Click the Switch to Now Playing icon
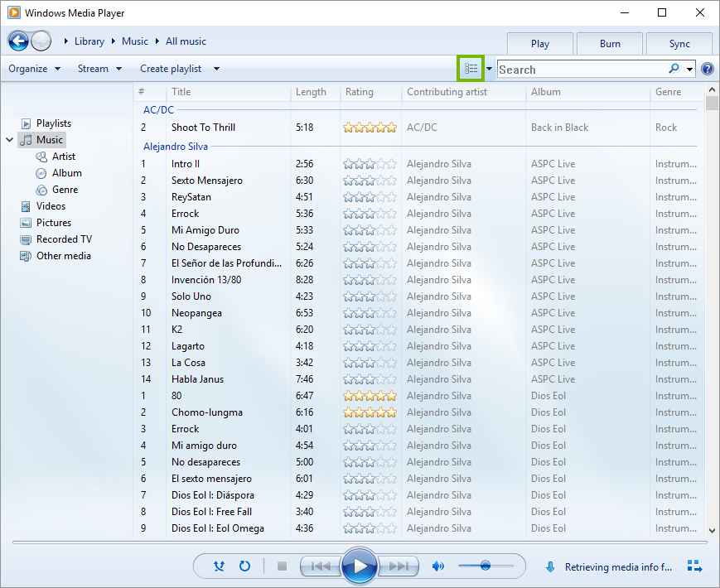The width and height of the screenshot is (720, 588). [694, 566]
